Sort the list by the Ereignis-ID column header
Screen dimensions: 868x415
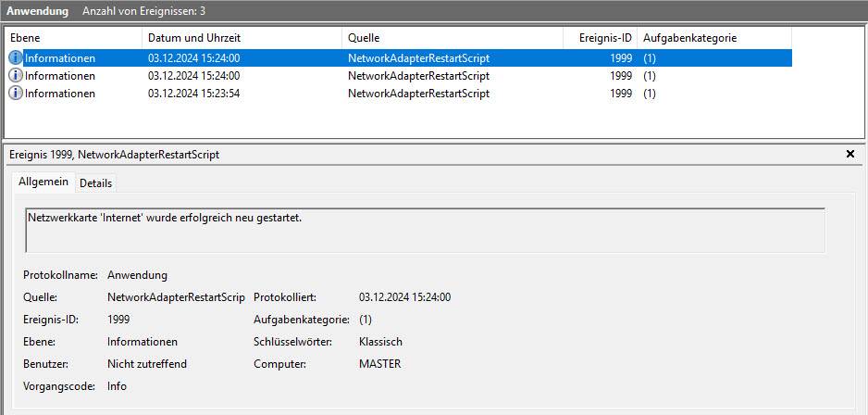pos(604,38)
